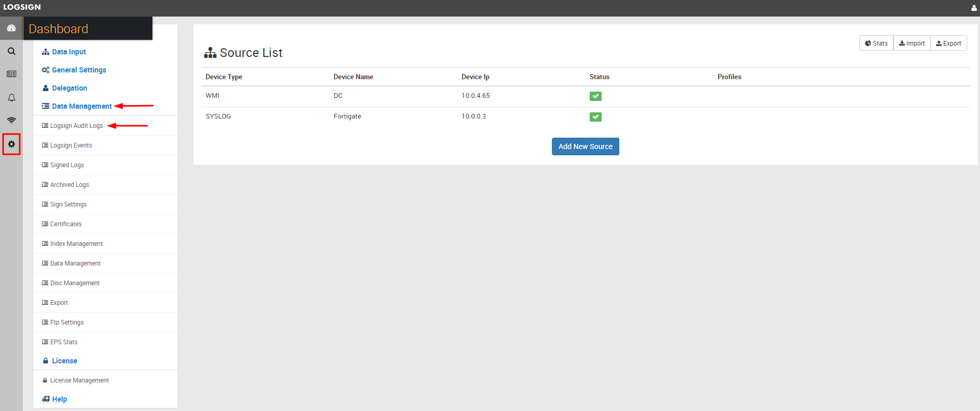This screenshot has width=980, height=411.
Task: Click the Device Ip column header
Action: [475, 77]
